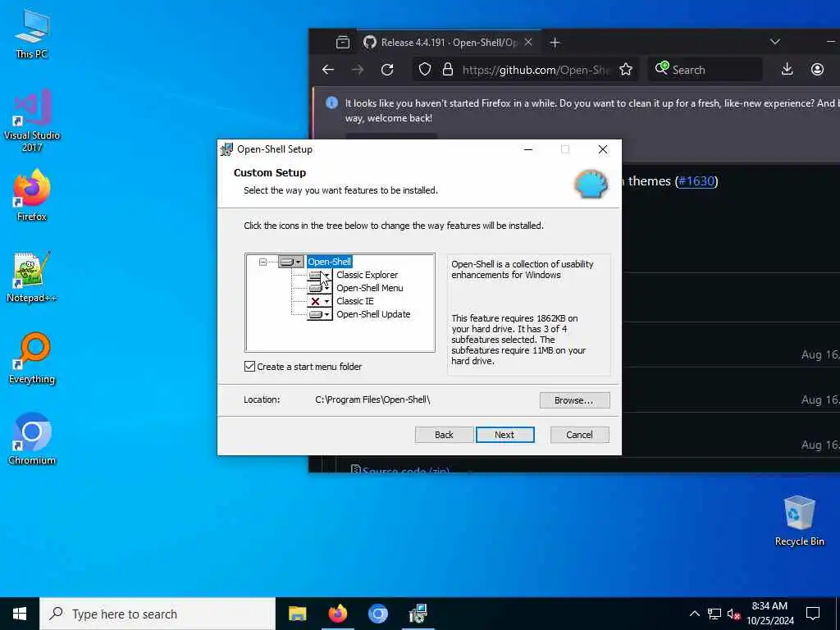Close the Open-Shell Setup dialog
Image resolution: width=840 pixels, height=630 pixels.
(x=603, y=149)
